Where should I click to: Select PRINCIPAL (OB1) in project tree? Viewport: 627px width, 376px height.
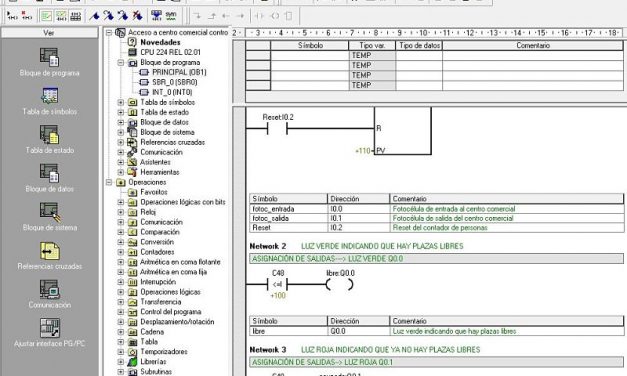[x=179, y=72]
